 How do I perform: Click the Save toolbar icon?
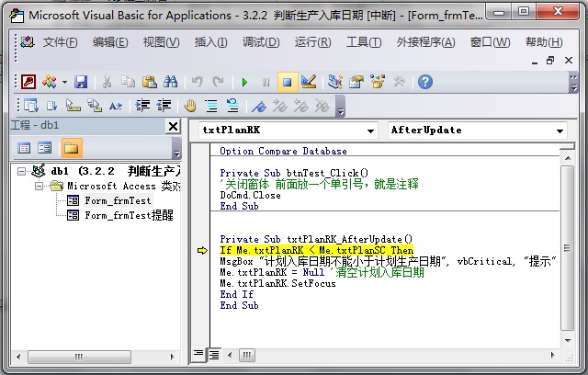point(81,82)
